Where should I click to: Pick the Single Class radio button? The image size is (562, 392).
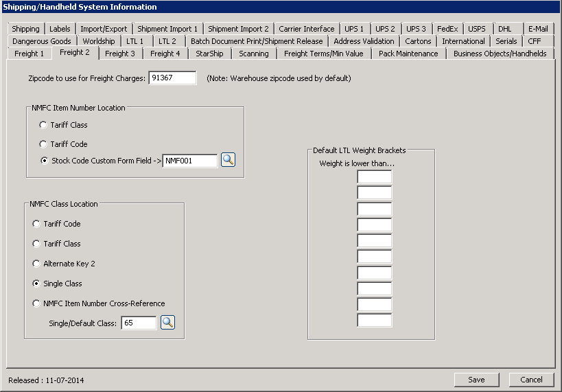coord(37,284)
